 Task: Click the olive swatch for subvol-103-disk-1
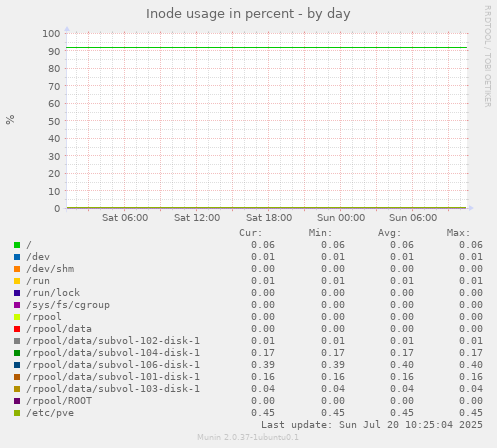click(17, 389)
